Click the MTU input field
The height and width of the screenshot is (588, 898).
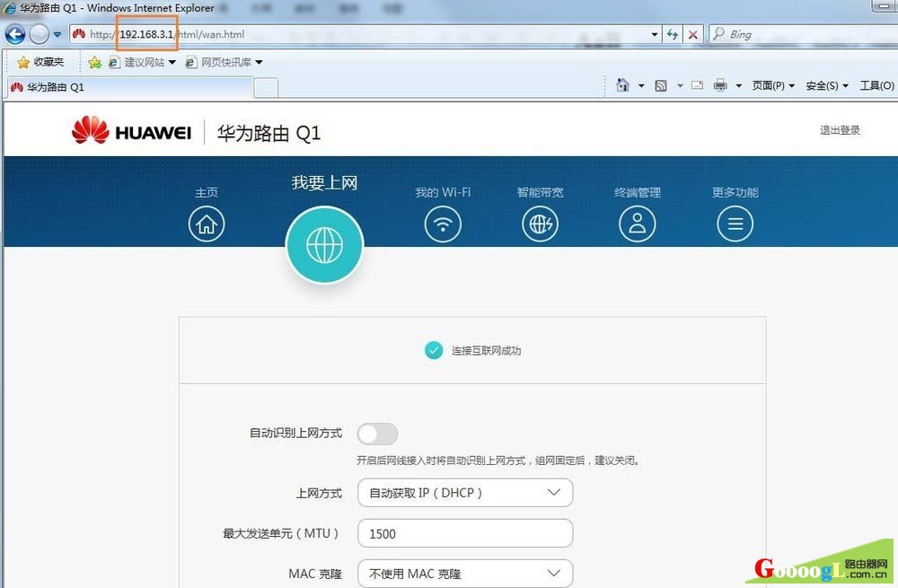pos(464,533)
